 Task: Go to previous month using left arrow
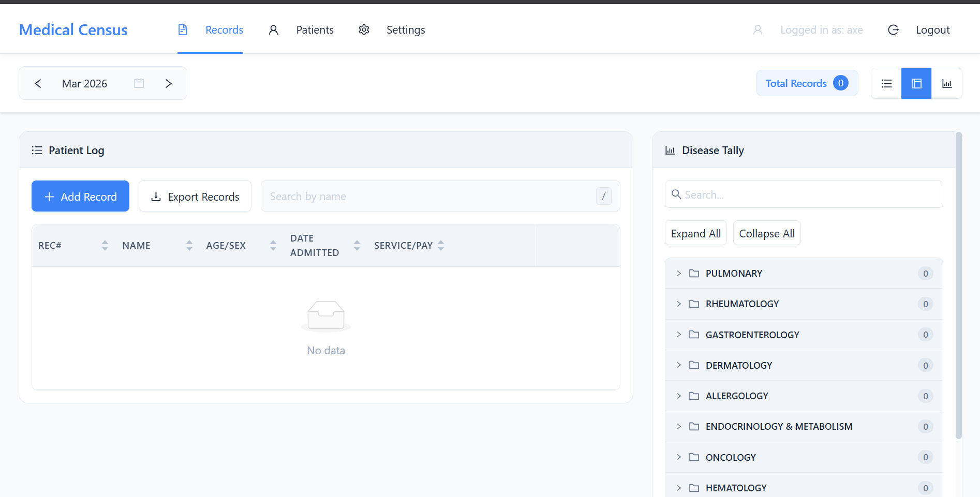click(x=38, y=83)
